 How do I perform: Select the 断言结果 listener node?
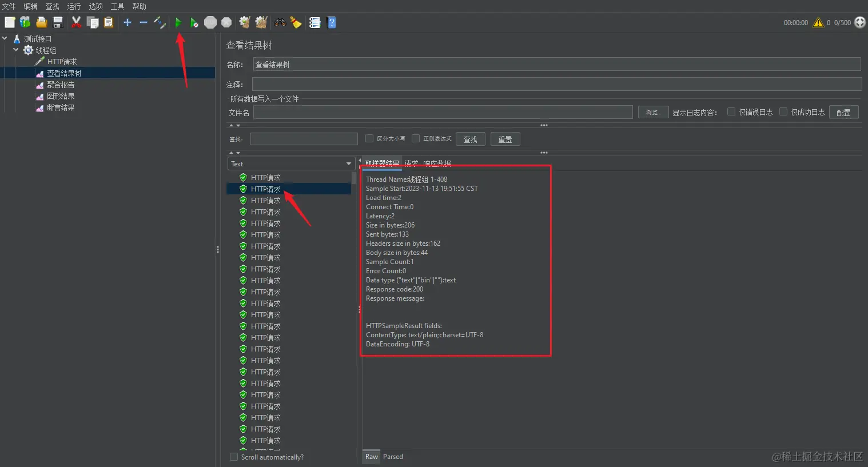pyautogui.click(x=61, y=107)
